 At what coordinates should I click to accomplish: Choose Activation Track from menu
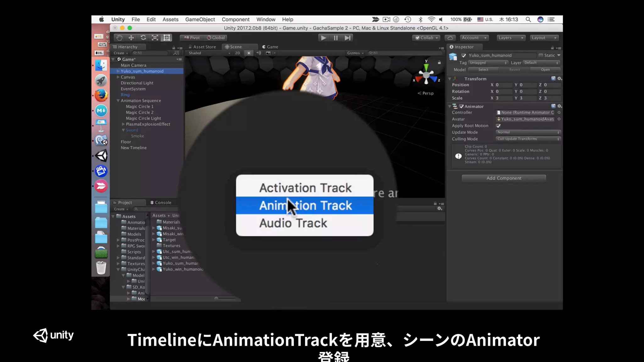point(305,188)
